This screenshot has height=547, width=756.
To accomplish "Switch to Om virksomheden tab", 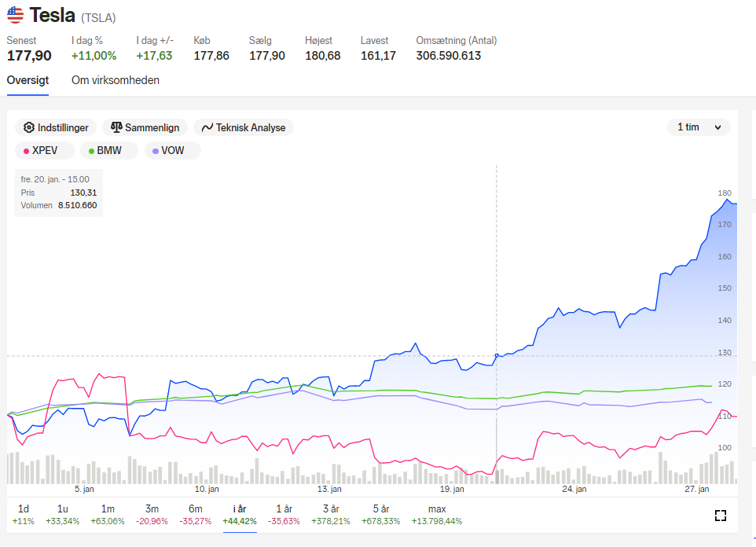I will [x=116, y=80].
